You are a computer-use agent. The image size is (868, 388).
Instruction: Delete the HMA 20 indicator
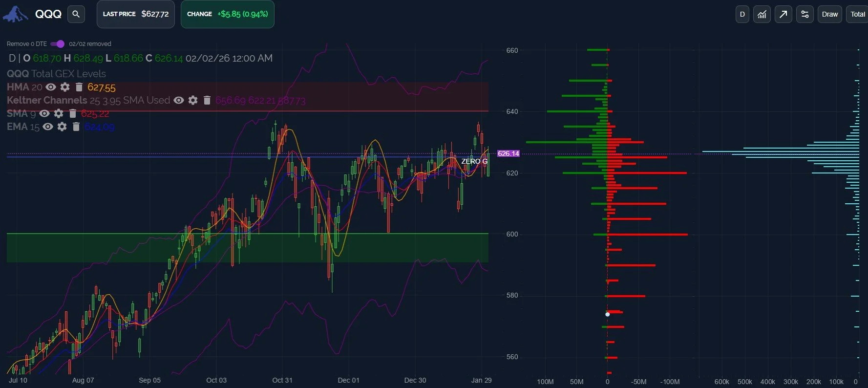point(79,87)
